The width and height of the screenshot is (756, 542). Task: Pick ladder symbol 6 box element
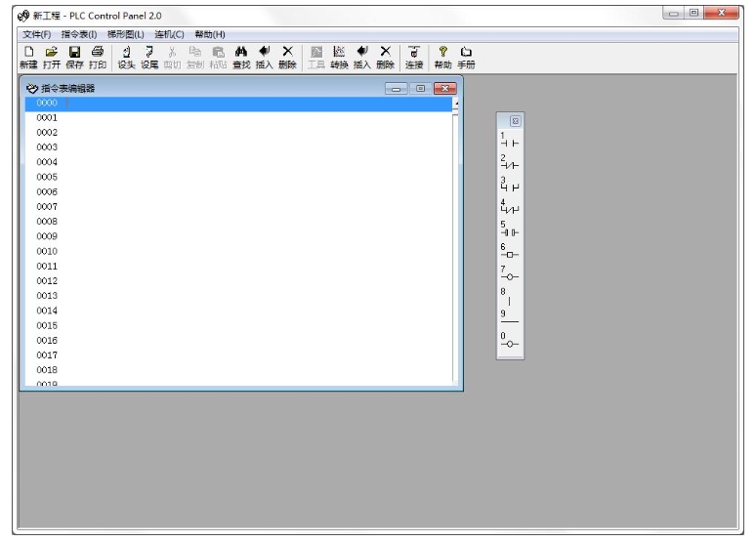(510, 251)
